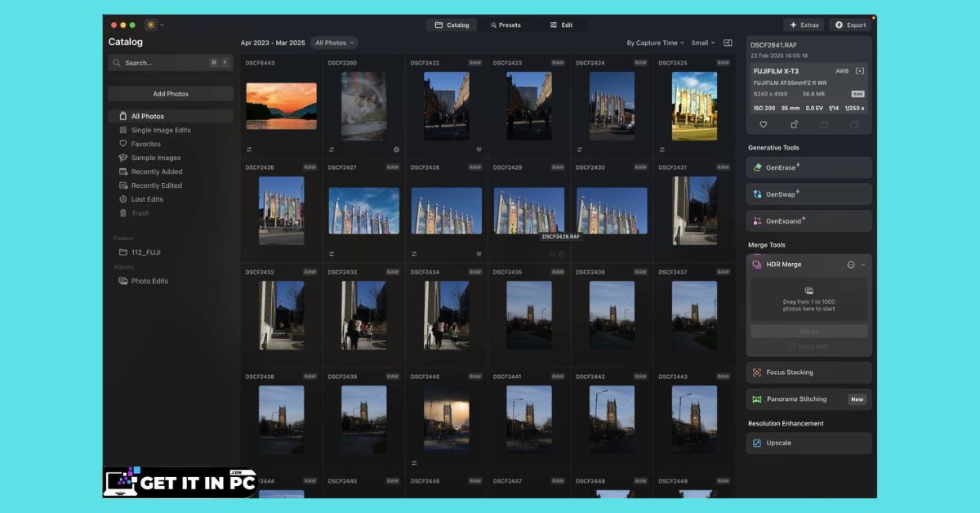Open the Small thumbnail size dropdown

coord(703,42)
